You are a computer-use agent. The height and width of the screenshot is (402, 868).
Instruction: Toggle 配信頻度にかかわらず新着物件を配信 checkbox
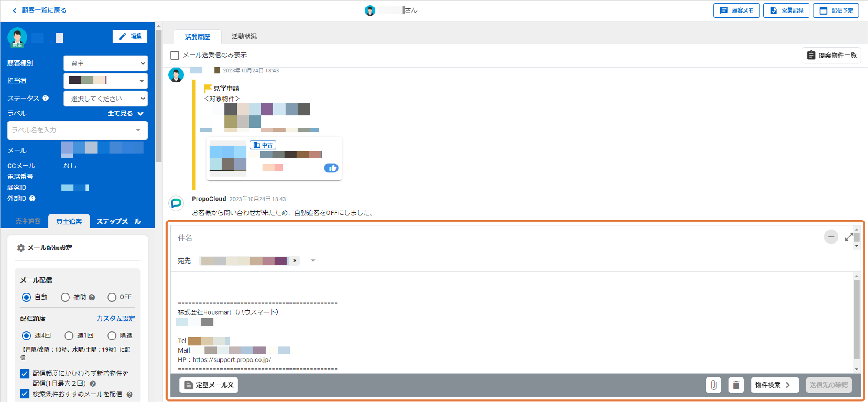pos(25,373)
